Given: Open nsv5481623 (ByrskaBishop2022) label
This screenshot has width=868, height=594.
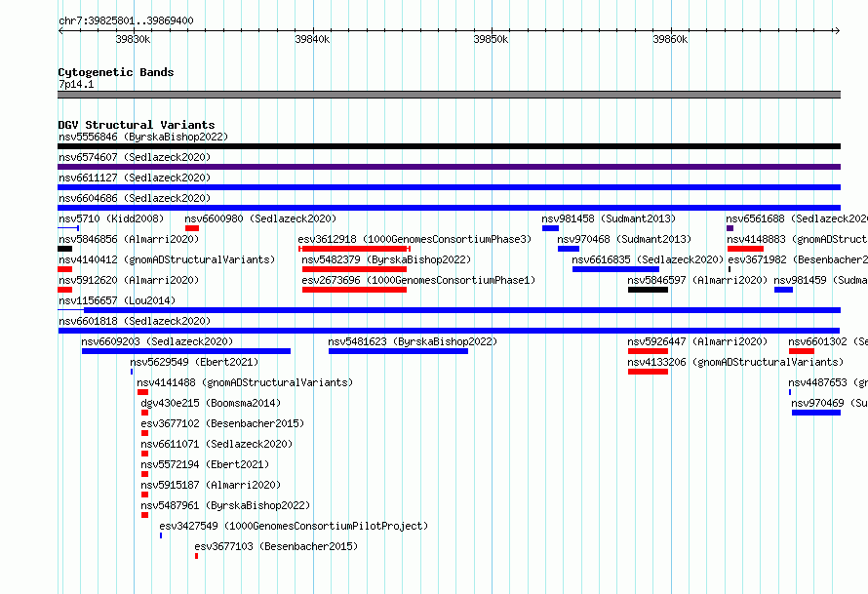Looking at the screenshot, I should click(x=413, y=341).
